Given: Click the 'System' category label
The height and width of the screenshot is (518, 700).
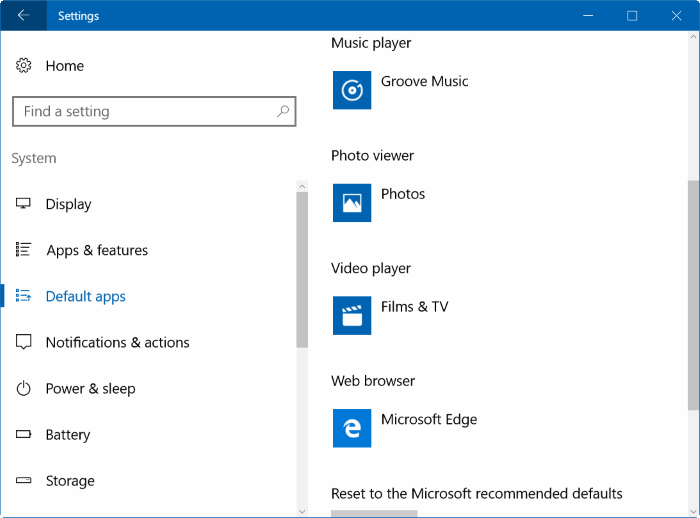Looking at the screenshot, I should pos(34,158).
